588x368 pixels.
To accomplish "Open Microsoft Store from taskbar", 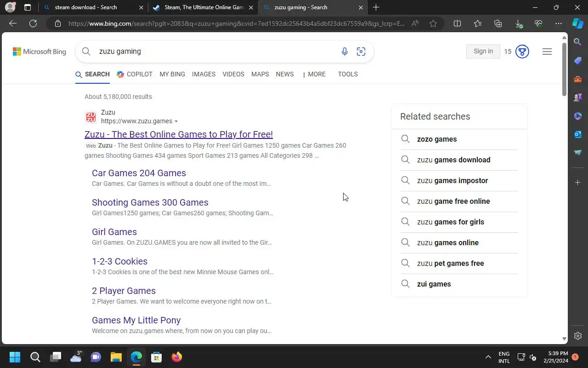I will 156,357.
